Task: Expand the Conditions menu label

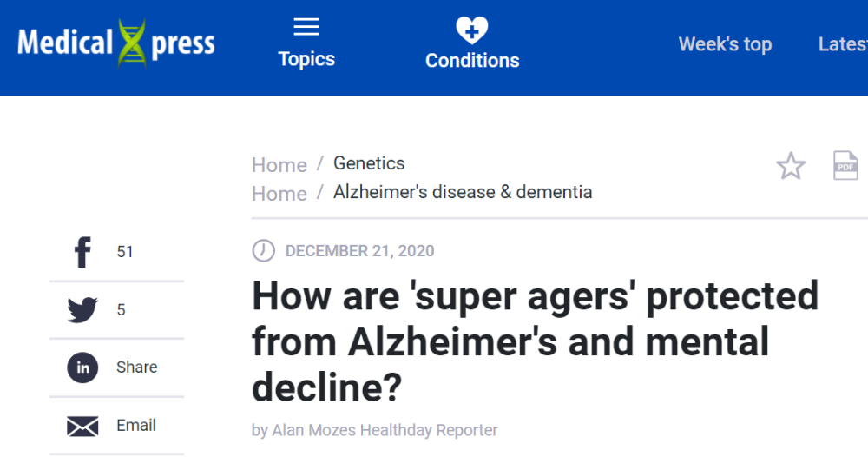Action: click(x=472, y=61)
